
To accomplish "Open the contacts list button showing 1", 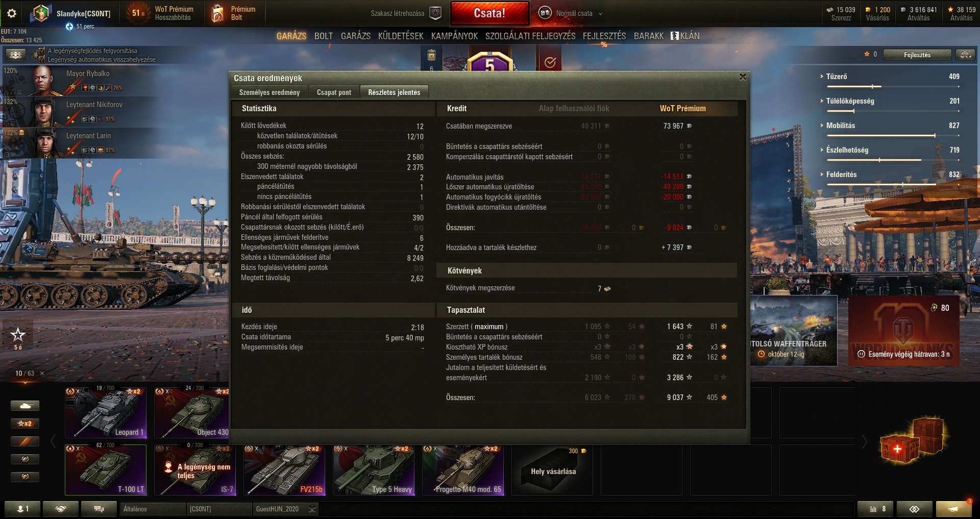I will coord(22,509).
